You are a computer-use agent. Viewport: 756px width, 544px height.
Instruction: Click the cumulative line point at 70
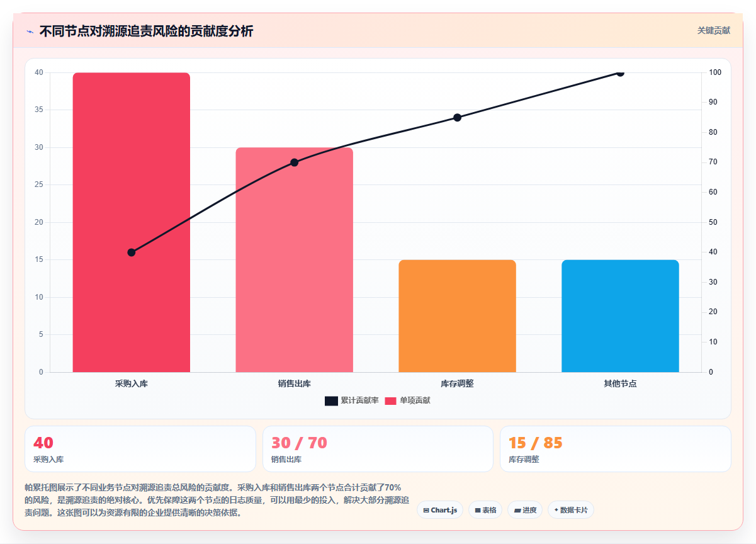click(294, 162)
